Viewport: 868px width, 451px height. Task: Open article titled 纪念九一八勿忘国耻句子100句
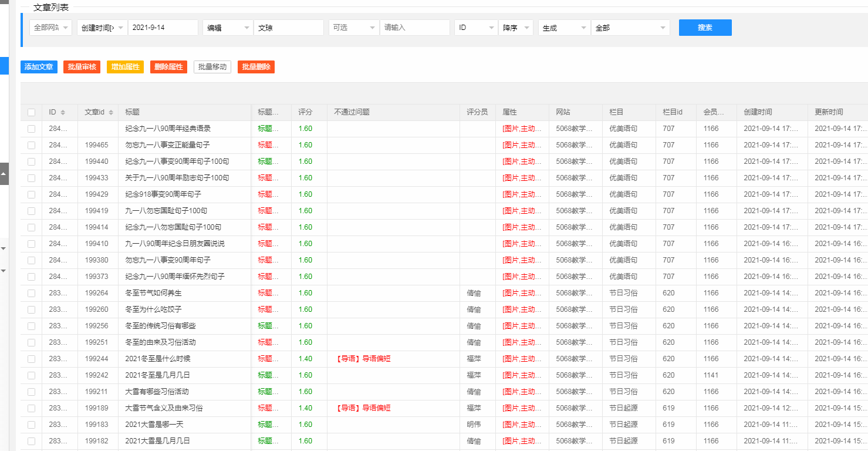click(173, 227)
